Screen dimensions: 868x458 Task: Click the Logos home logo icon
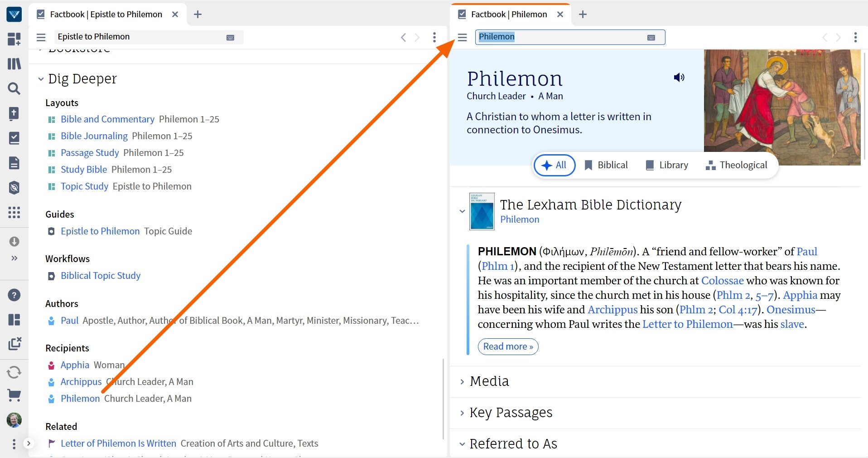14,15
